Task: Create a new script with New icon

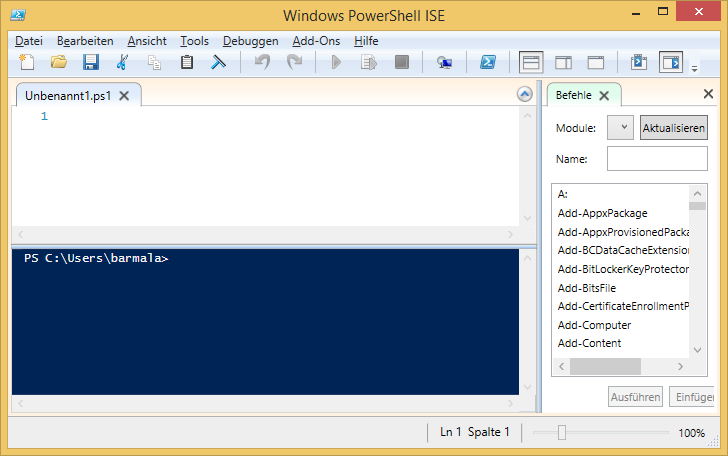Action: point(26,62)
